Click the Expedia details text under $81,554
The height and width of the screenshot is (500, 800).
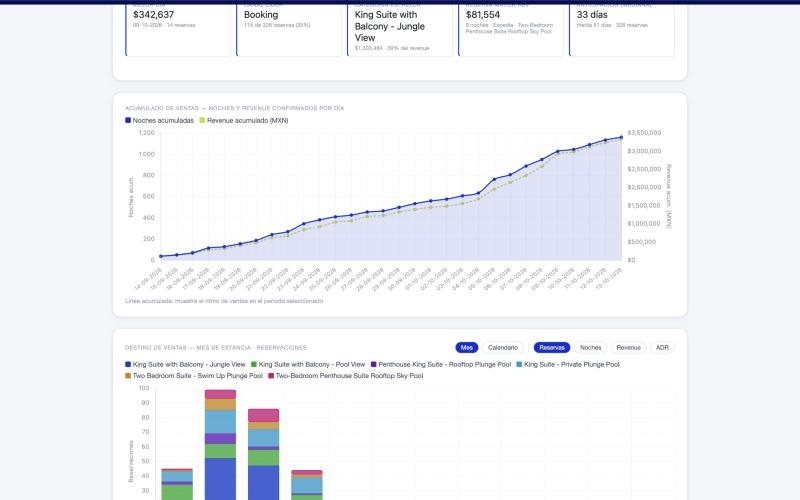pyautogui.click(x=509, y=28)
